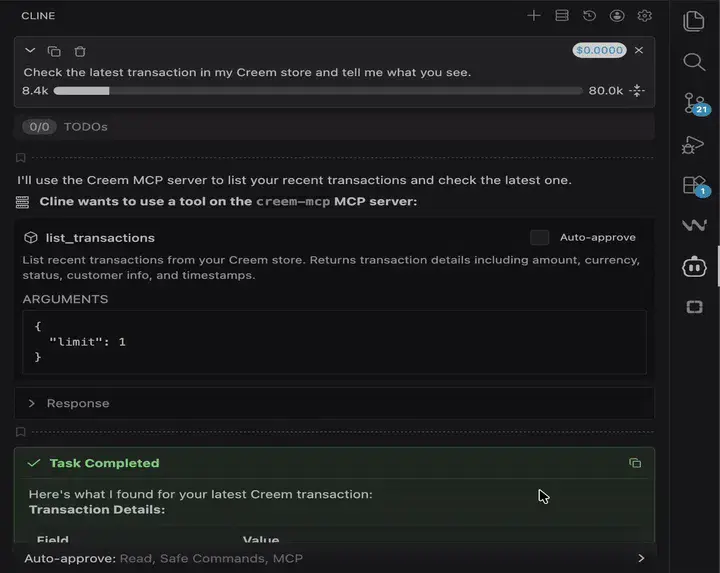Copy the Task Completed result
Viewport: 720px width, 573px height.
click(635, 463)
